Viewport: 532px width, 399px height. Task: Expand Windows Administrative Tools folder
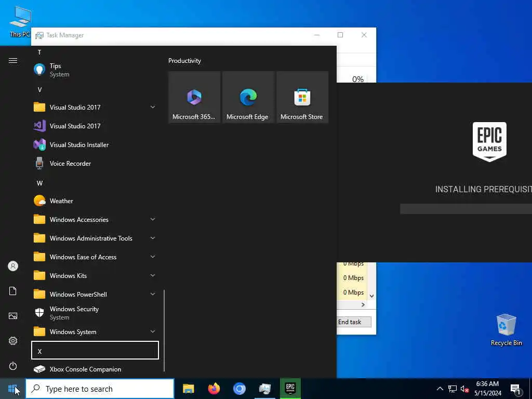(95, 238)
